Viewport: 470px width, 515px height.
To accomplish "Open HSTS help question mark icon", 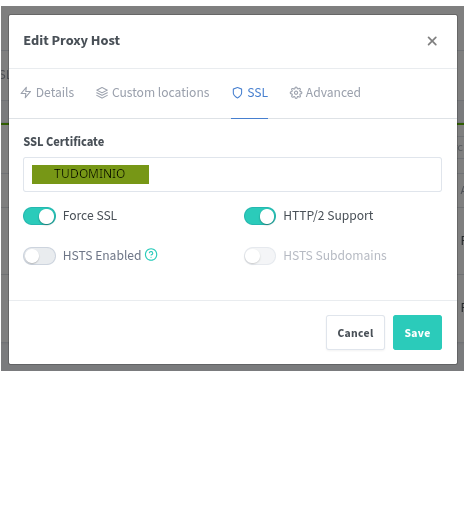I will 151,255.
